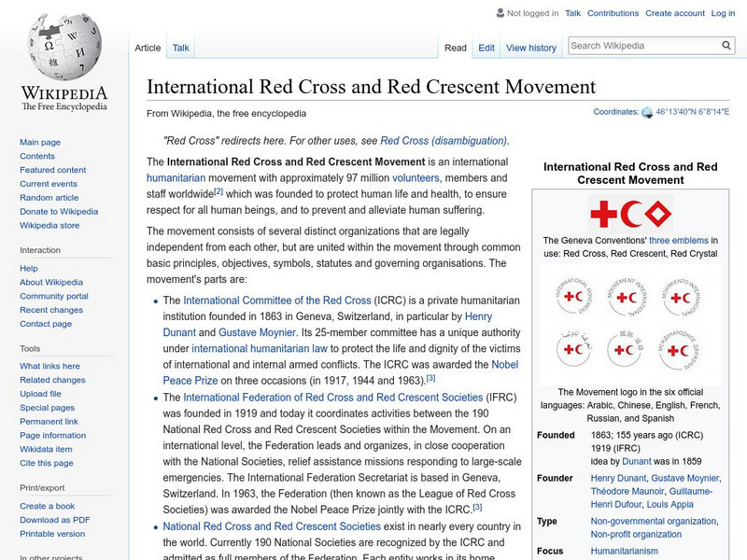The width and height of the screenshot is (747, 560).
Task: Open Recent changes
Action: 51,310
